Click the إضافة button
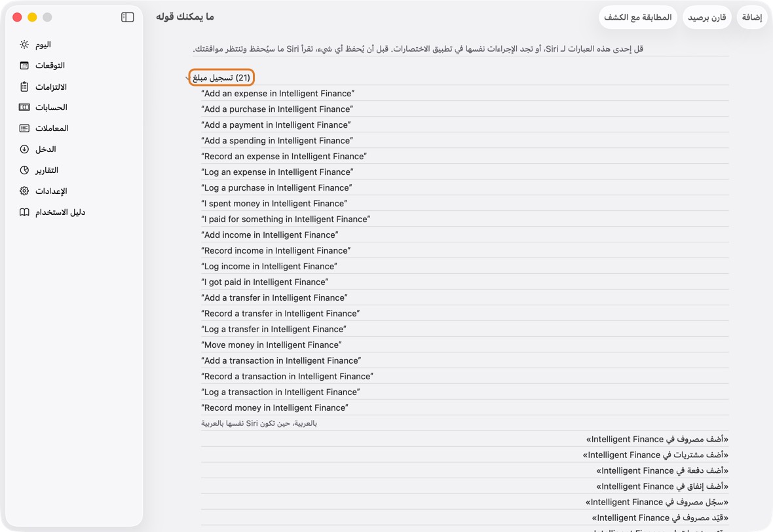The width and height of the screenshot is (773, 532). point(752,17)
